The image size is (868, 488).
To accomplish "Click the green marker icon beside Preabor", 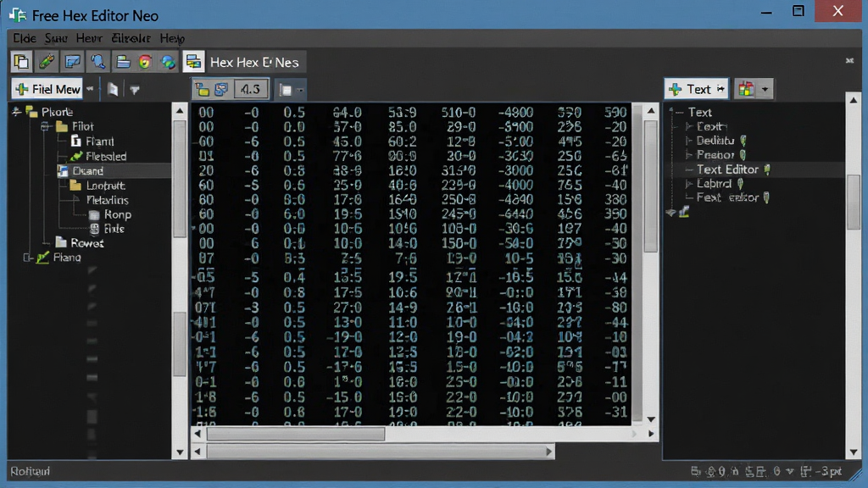I will (743, 155).
